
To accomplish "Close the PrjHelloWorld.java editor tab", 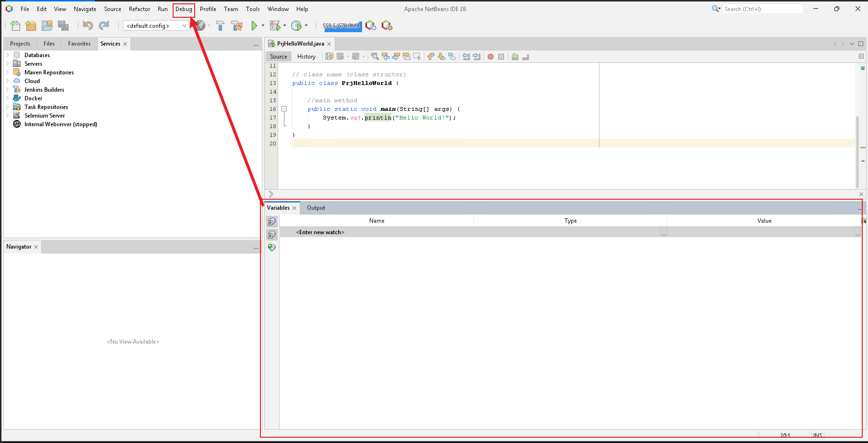I will click(x=329, y=44).
